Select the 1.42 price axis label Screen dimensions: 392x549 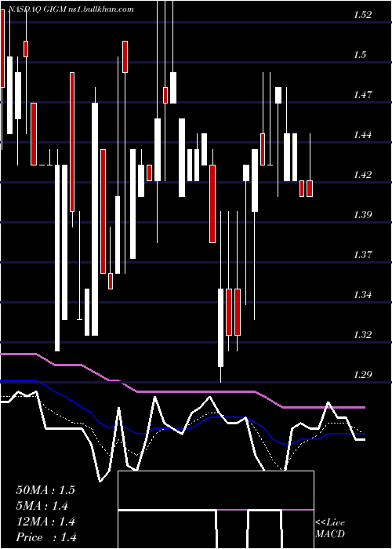click(x=362, y=175)
